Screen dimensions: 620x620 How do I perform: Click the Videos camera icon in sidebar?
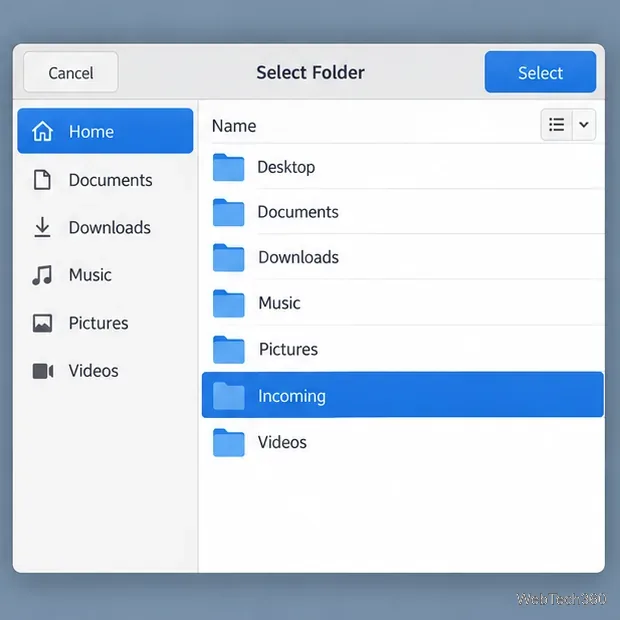[43, 371]
